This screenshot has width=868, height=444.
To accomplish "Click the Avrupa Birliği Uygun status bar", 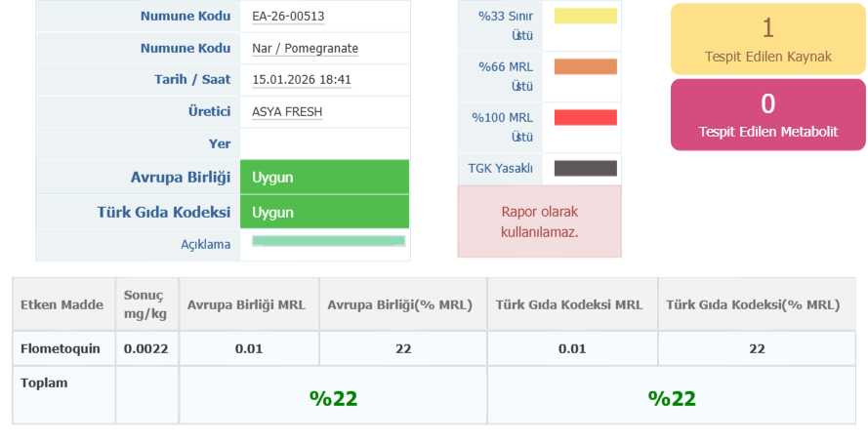I will point(324,178).
